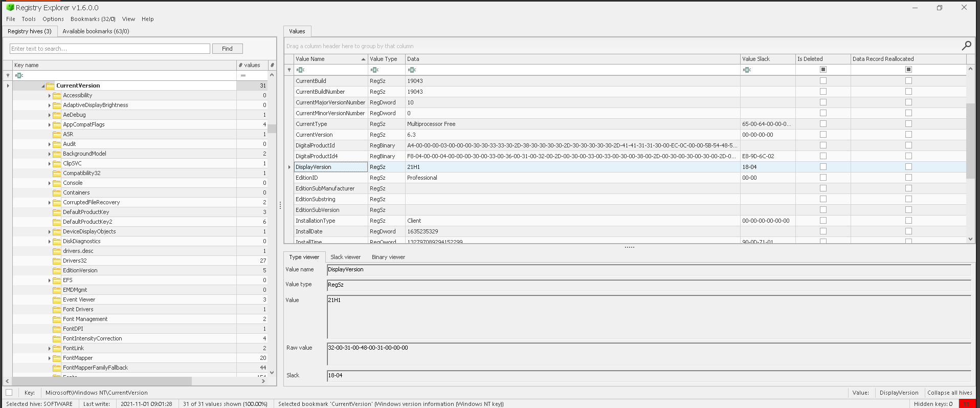Click the ClipSVC folder icon

57,164
